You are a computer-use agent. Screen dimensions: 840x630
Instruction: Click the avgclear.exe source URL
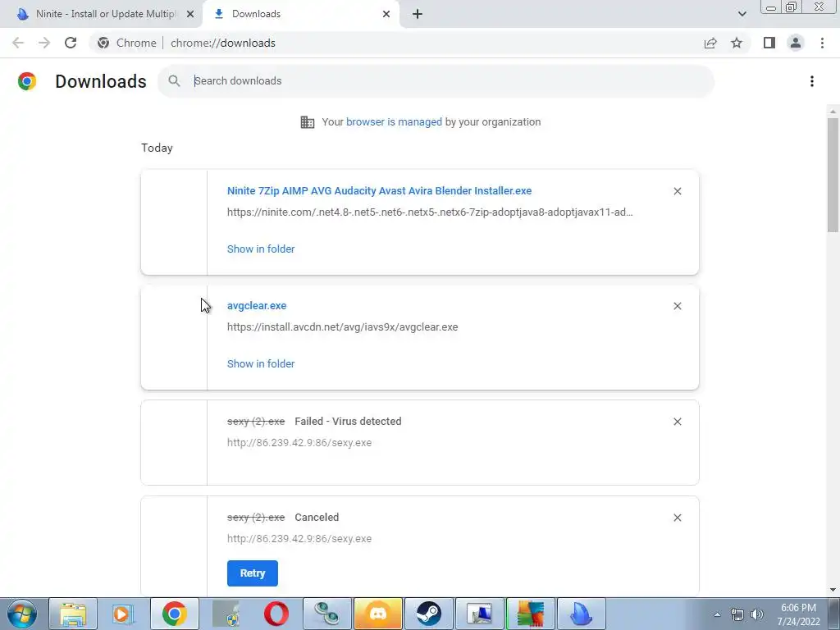[342, 326]
